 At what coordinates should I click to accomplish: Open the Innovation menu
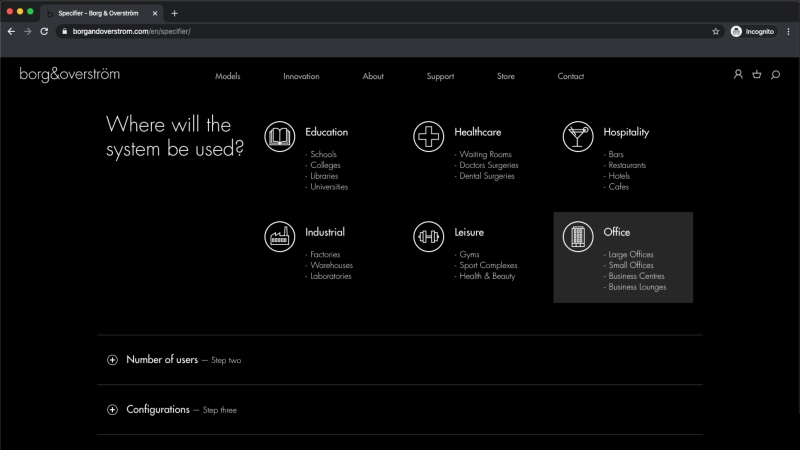coord(301,76)
